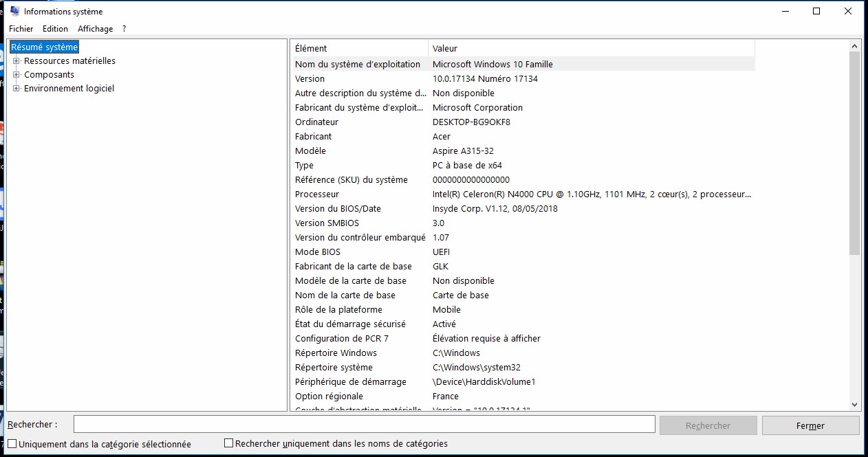This screenshot has width=868, height=457.
Task: Expand the Ressources matérielles node
Action: [x=17, y=61]
